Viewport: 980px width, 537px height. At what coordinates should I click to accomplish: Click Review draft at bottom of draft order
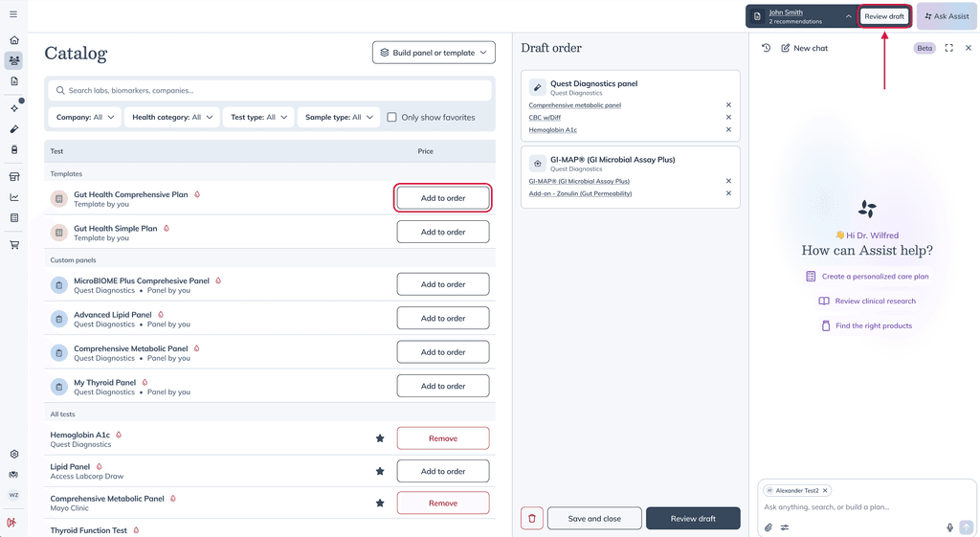coord(693,518)
